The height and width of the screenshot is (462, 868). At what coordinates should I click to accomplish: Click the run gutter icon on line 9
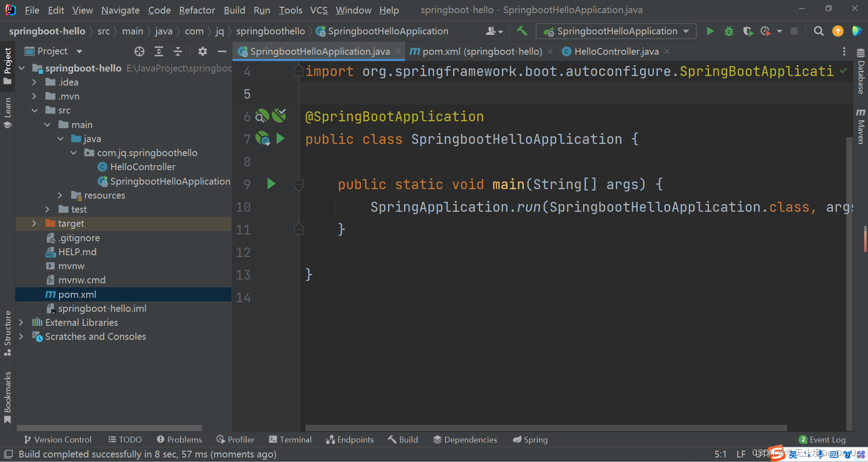tap(271, 184)
